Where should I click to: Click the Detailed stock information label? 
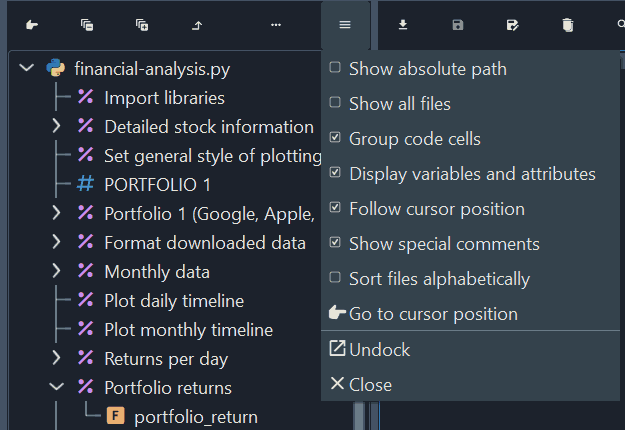tap(209, 127)
